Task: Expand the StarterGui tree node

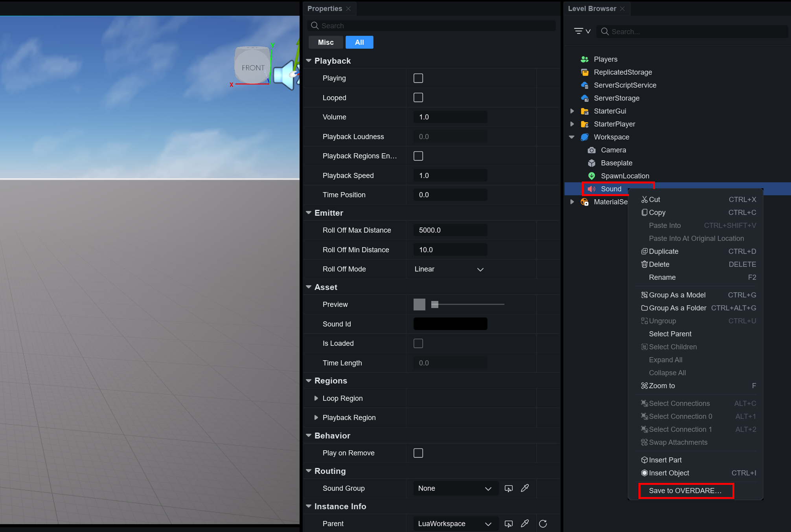Action: click(x=572, y=111)
